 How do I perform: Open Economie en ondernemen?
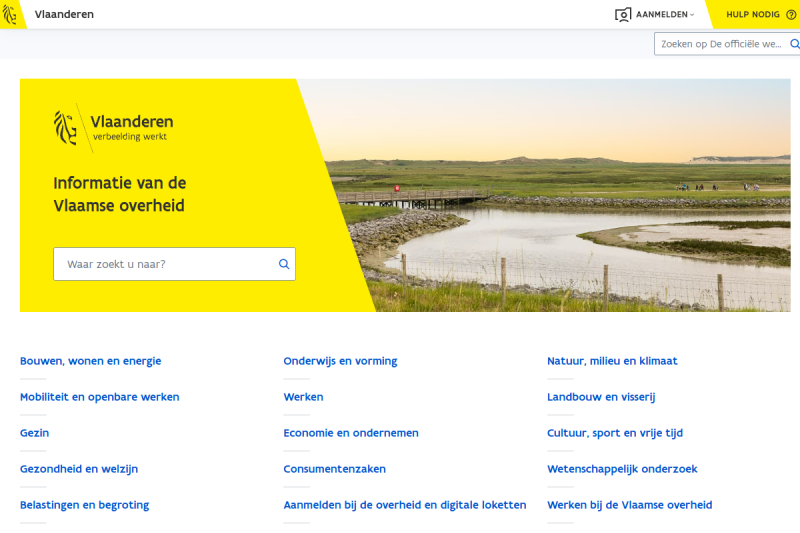(x=351, y=433)
